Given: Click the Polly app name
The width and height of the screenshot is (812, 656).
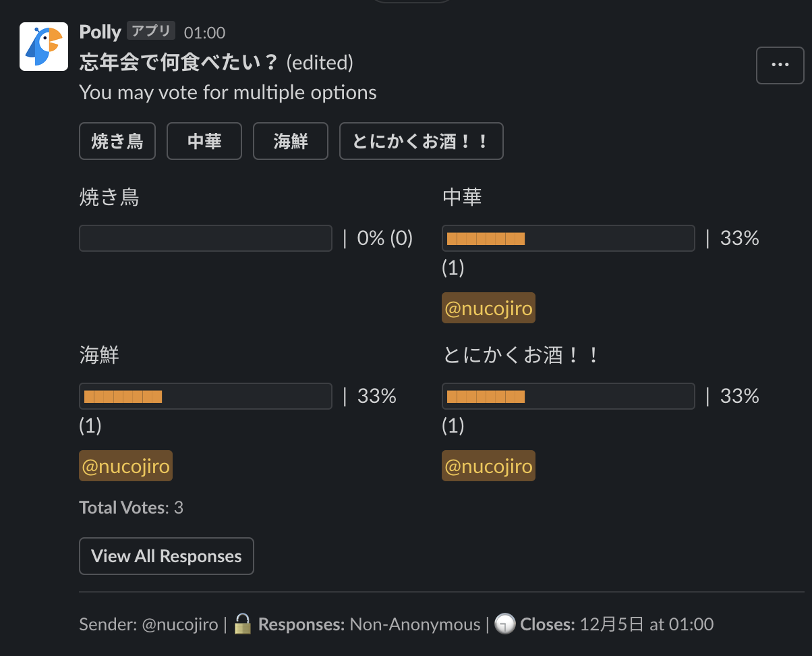Looking at the screenshot, I should point(100,32).
